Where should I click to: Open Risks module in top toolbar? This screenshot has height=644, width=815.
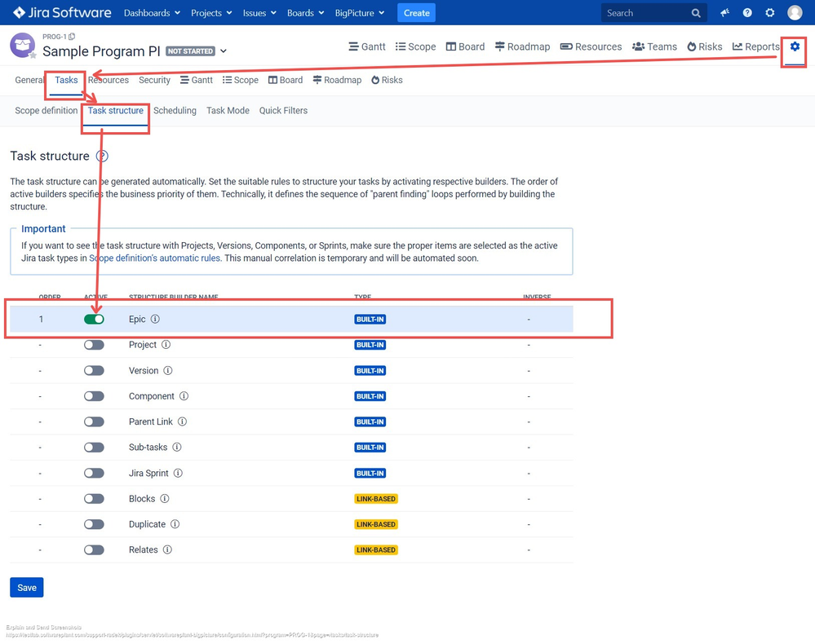705,46
